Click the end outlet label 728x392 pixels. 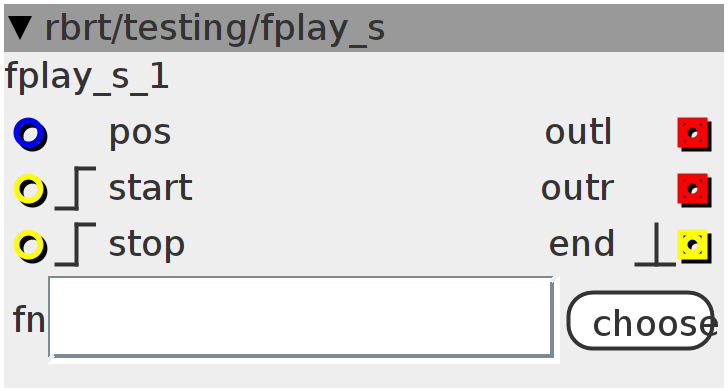pyautogui.click(x=582, y=244)
